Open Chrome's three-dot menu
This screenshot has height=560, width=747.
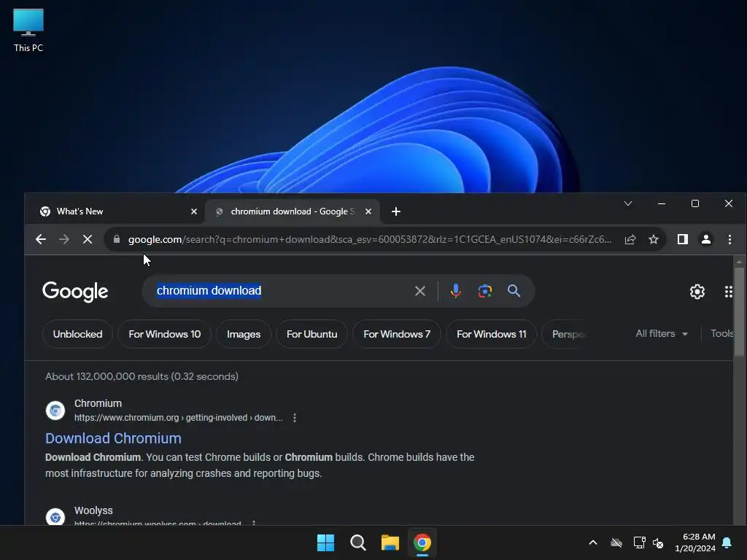[x=729, y=239]
